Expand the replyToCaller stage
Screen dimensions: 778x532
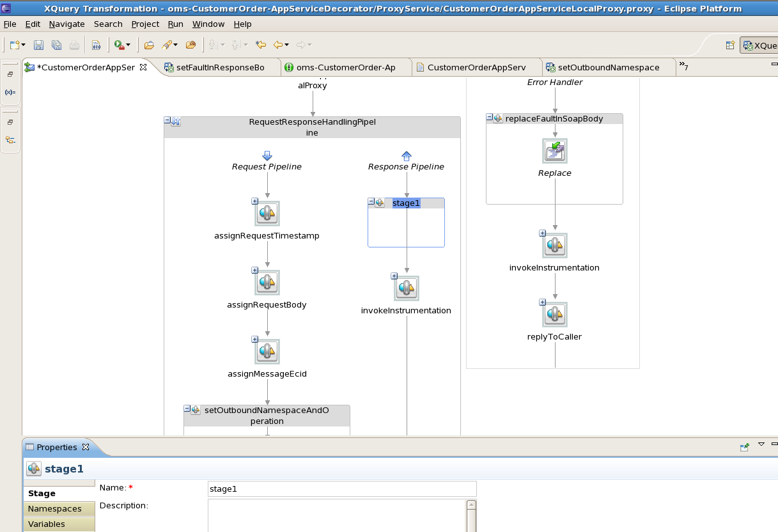pos(542,302)
